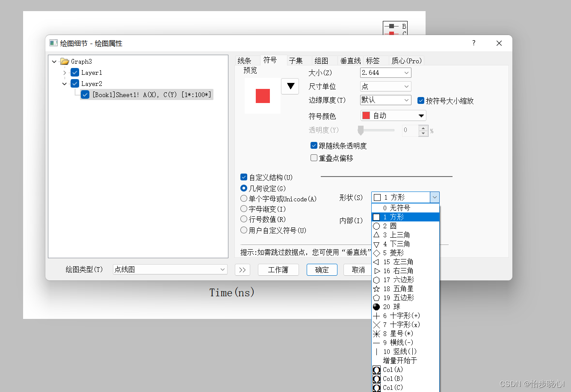Choose the 球 sphere shape
This screenshot has height=392, width=571.
405,307
